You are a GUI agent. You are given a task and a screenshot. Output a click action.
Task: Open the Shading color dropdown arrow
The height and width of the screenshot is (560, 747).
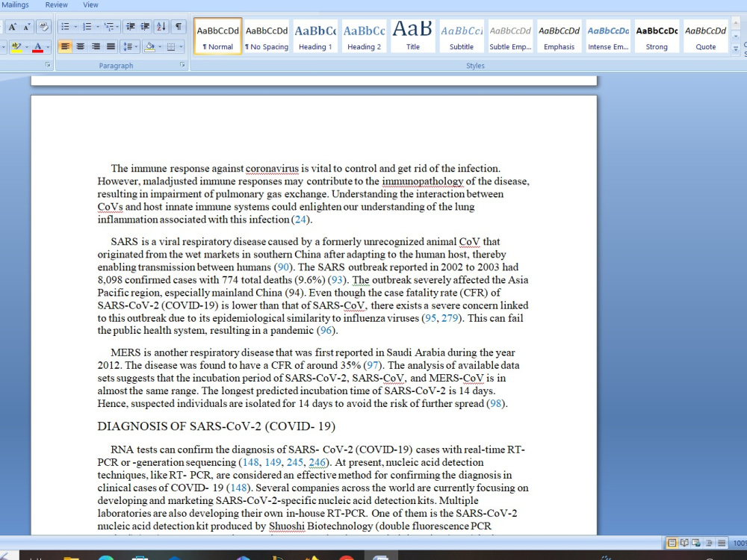click(160, 46)
